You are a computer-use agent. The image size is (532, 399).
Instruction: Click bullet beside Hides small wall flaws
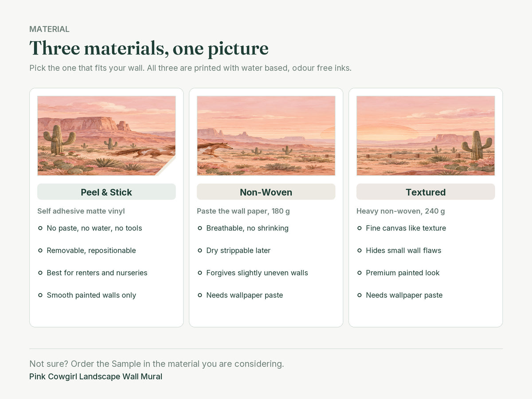[x=360, y=250]
